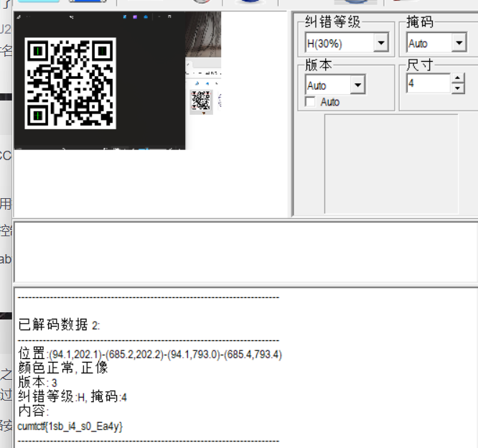Viewport: 478px width, 448px height.
Task: Click decoded text cumtctf{1sb_i4_s0_Ea4y}
Action: pyautogui.click(x=70, y=426)
